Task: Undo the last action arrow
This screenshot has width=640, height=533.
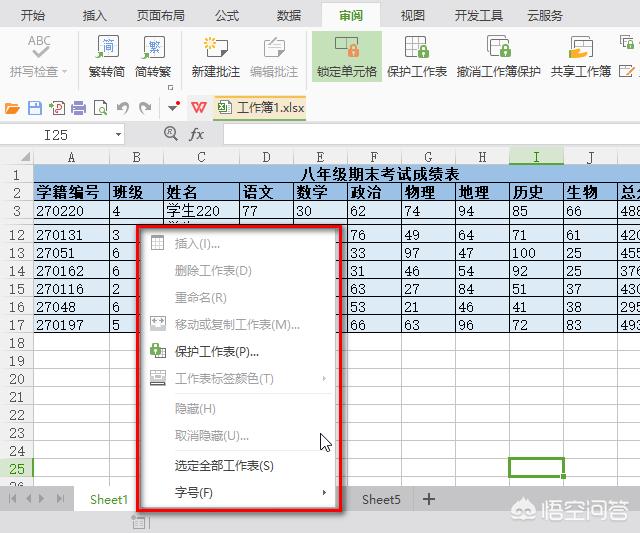Action: click(122, 108)
